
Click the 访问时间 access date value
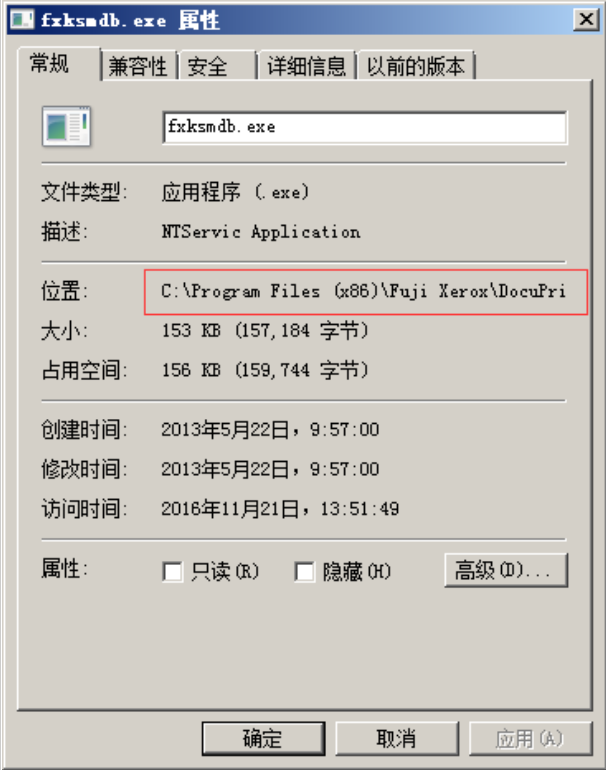coord(280,509)
